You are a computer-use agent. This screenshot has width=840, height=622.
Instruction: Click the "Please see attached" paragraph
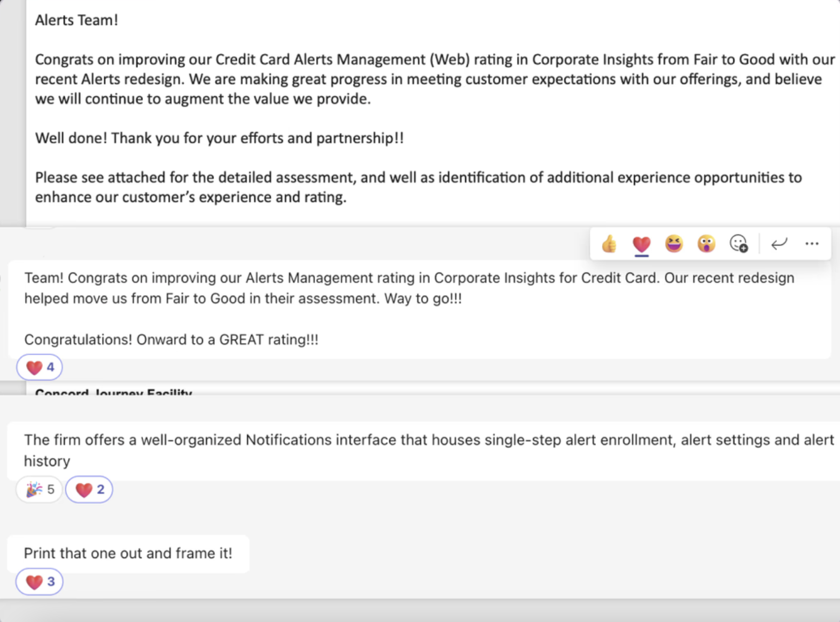[418, 187]
